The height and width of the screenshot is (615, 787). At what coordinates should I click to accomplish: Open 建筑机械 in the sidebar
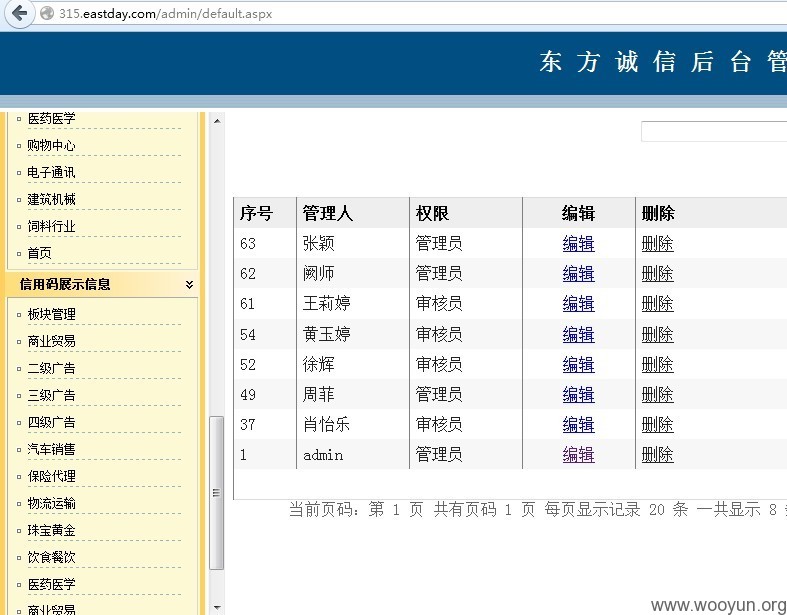51,199
